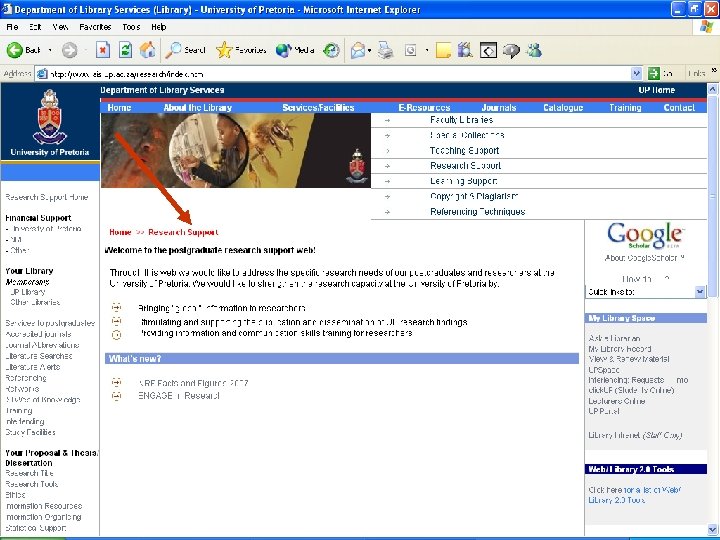Screen dimensions: 720x540
Task: Open Literature Searches sidebar link
Action: coord(39,356)
